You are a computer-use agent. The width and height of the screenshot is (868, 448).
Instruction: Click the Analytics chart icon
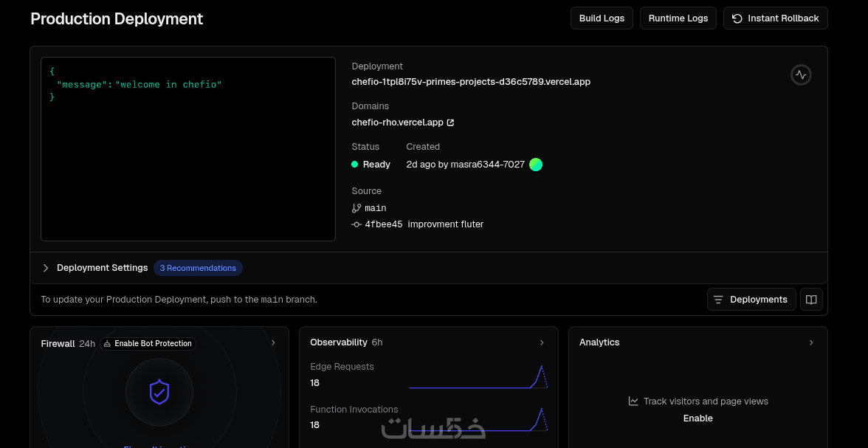(633, 402)
